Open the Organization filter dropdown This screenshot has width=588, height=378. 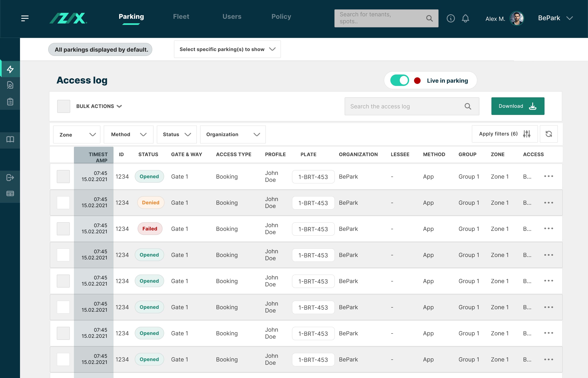pos(233,135)
